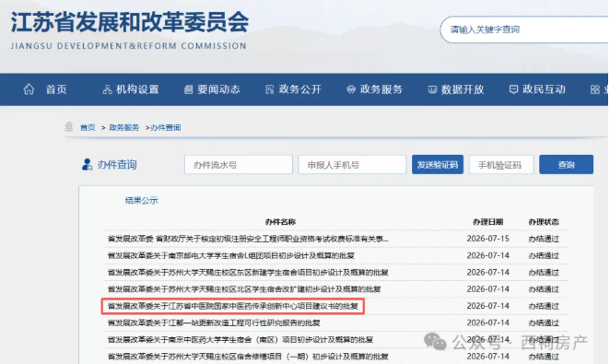Open 苏州大学天赐庄校区宿舍修缮项目 item
This screenshot has width=610, height=364.
pyautogui.click(x=248, y=357)
